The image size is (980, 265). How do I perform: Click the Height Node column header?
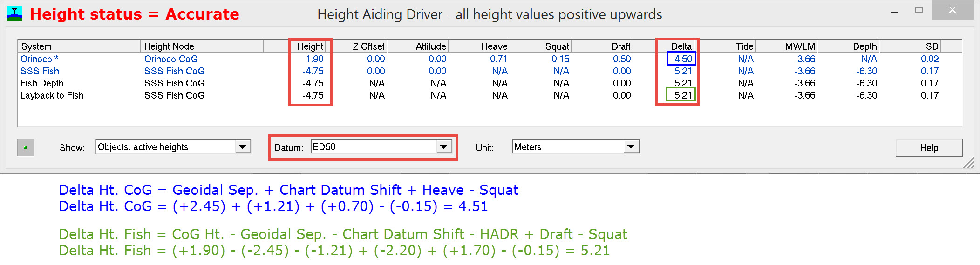click(201, 46)
